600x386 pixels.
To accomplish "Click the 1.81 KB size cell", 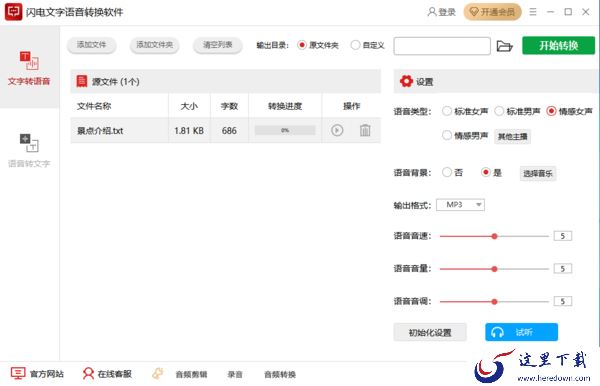I will pyautogui.click(x=189, y=131).
